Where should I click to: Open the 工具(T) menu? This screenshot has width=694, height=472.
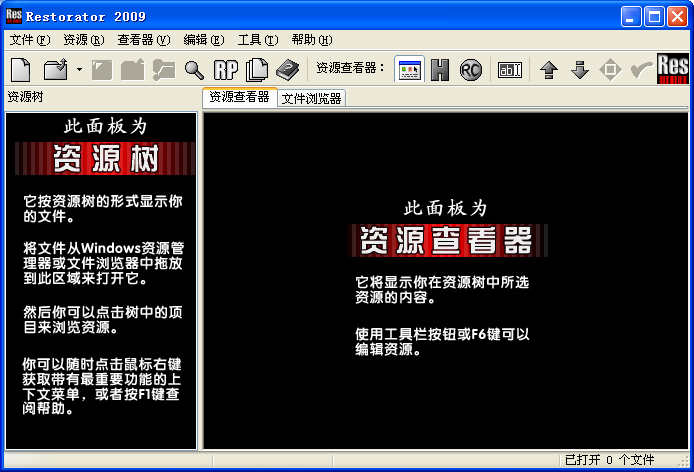[258, 40]
